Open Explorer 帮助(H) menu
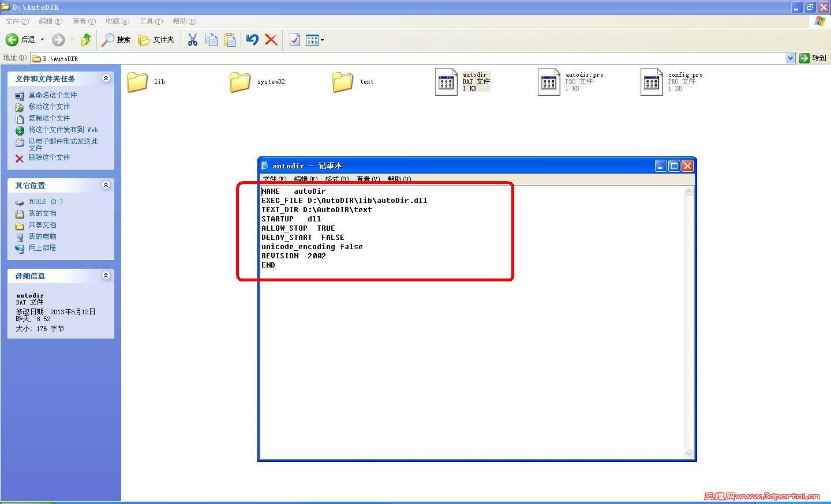Screen dimensions: 831x504 185,21
